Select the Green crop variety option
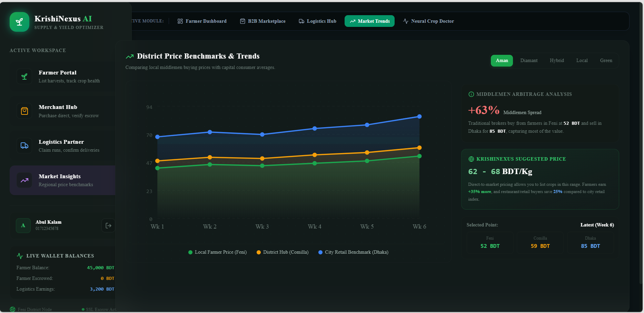Screen dimensions: 644x313 pyautogui.click(x=606, y=60)
